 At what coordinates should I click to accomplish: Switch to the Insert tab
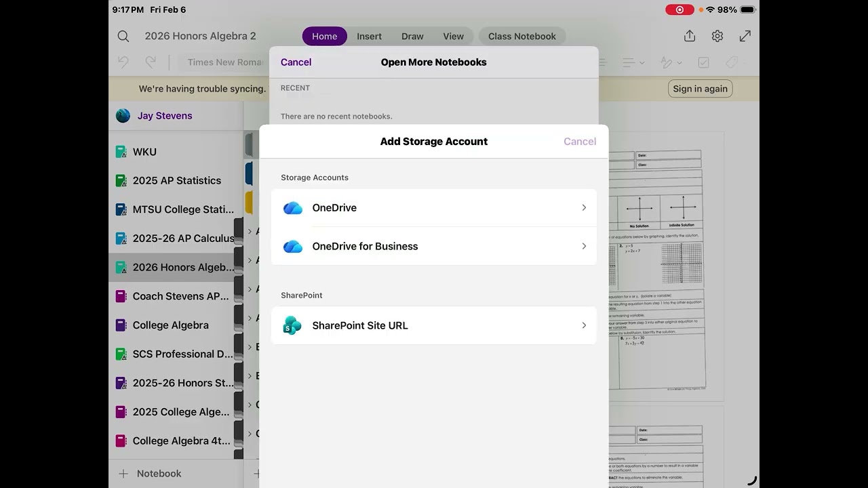(x=370, y=37)
